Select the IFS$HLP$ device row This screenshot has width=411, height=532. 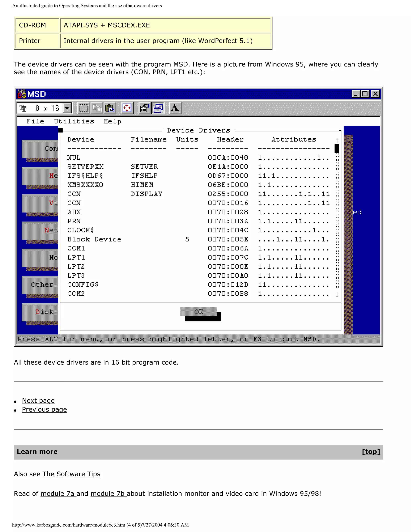tap(198, 176)
